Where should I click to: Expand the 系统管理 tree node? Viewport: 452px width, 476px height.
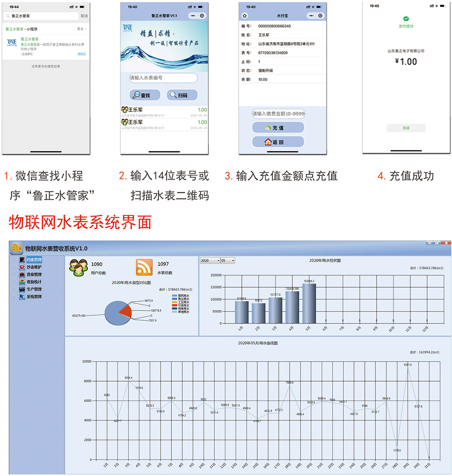point(14,297)
